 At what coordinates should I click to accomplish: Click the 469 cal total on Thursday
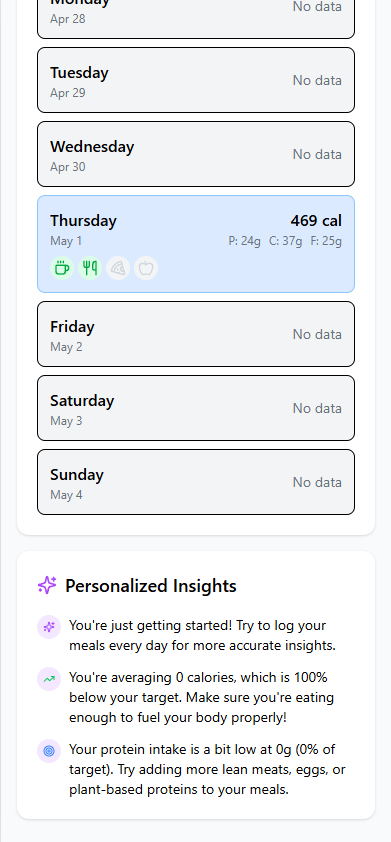[316, 221]
